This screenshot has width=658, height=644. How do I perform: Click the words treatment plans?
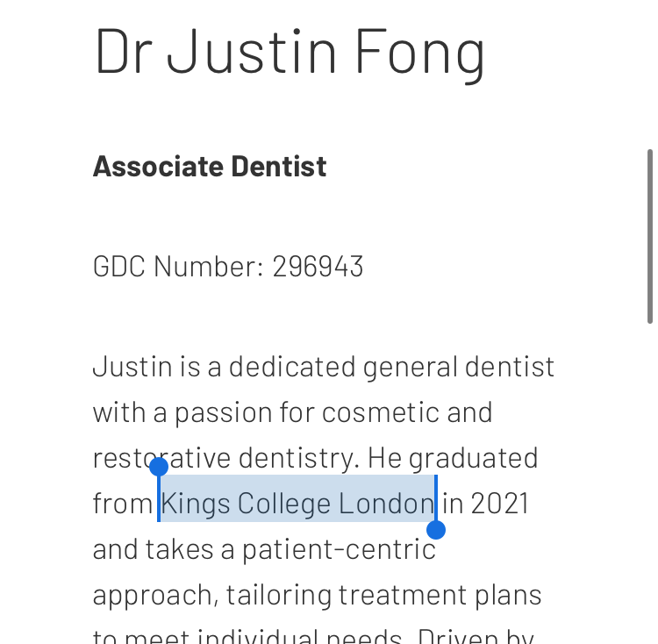pos(440,596)
